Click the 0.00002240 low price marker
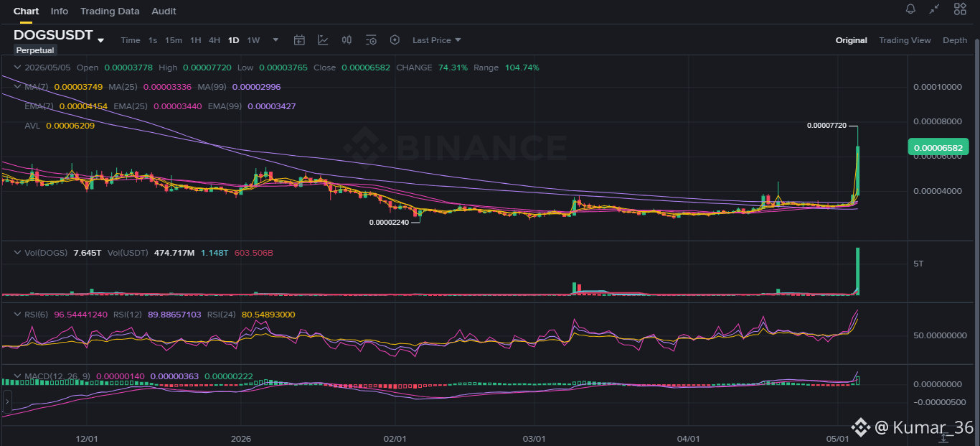Viewport: 980px width, 446px height. [390, 222]
